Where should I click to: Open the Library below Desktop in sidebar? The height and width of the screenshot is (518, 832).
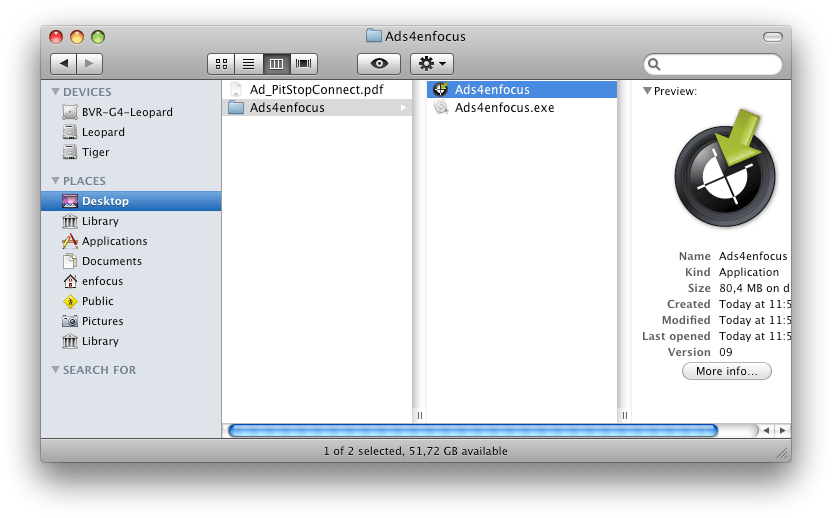pos(131,221)
